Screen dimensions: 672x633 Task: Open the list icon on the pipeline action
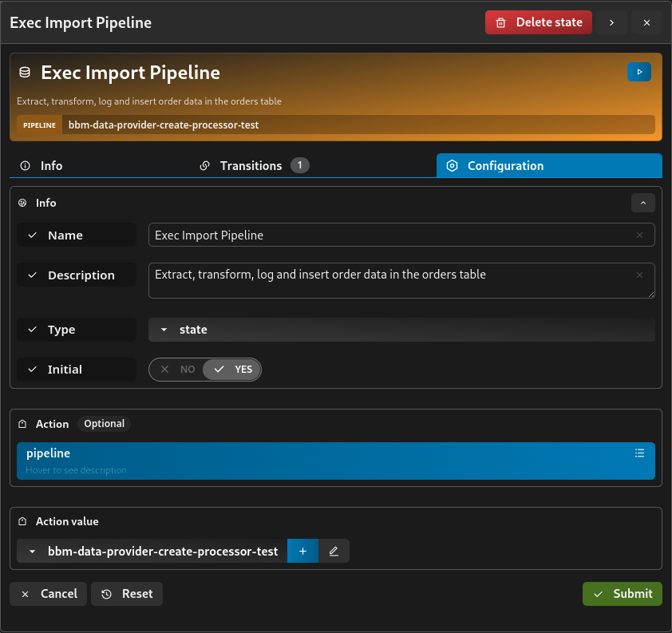[639, 453]
